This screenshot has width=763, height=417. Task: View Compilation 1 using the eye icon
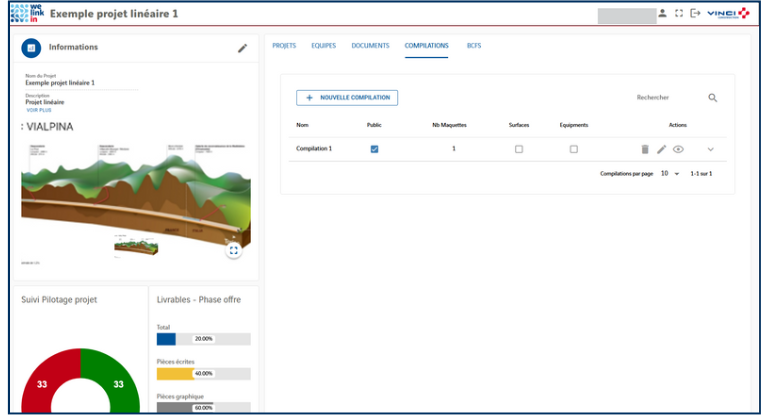click(x=678, y=149)
